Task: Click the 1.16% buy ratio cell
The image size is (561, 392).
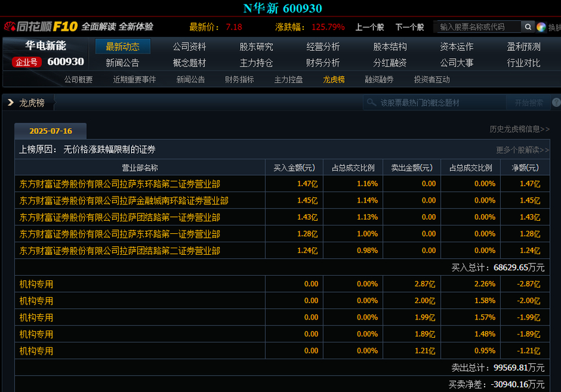Action: 367,184
